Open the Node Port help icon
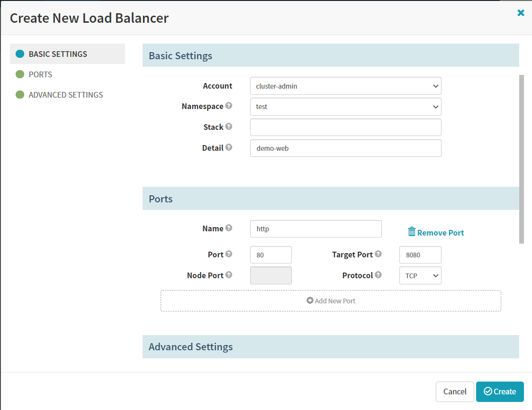The image size is (532, 410). pos(229,274)
